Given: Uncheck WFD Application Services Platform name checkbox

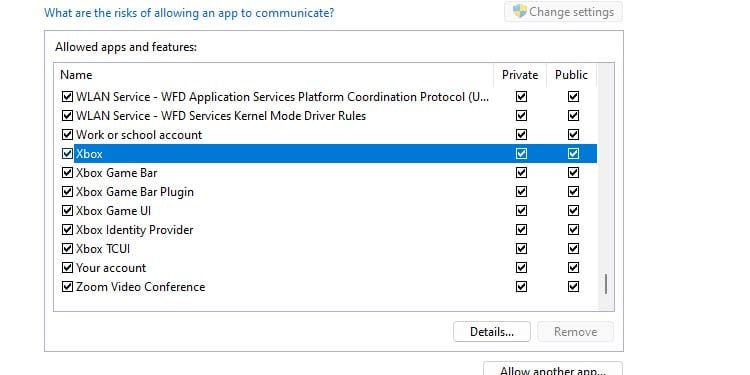Looking at the screenshot, I should [67, 97].
